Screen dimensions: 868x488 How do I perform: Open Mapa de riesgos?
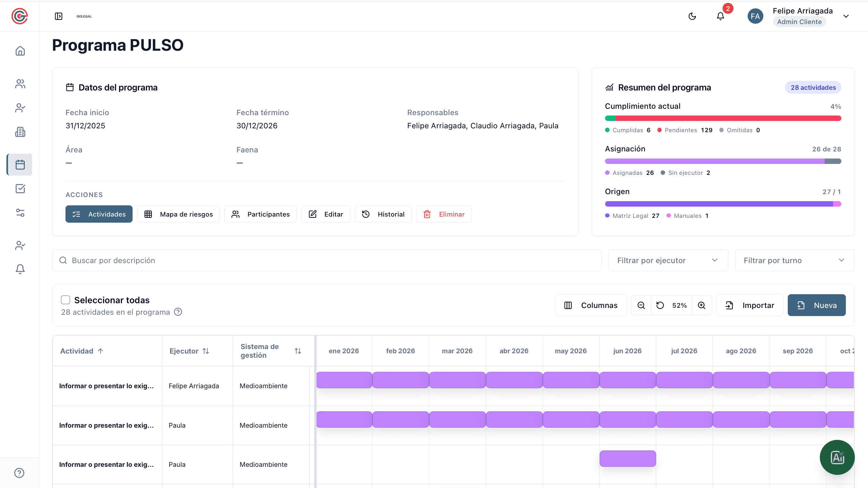click(178, 214)
